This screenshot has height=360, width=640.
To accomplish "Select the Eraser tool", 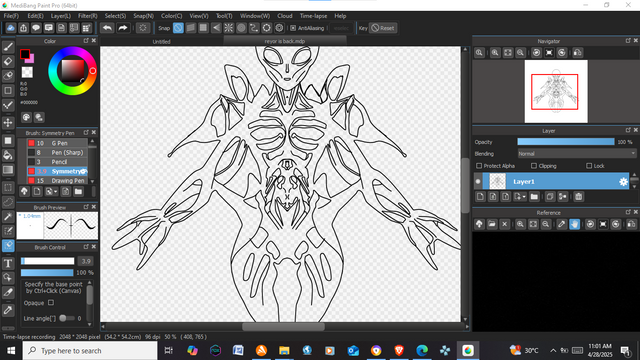I will coord(8,62).
